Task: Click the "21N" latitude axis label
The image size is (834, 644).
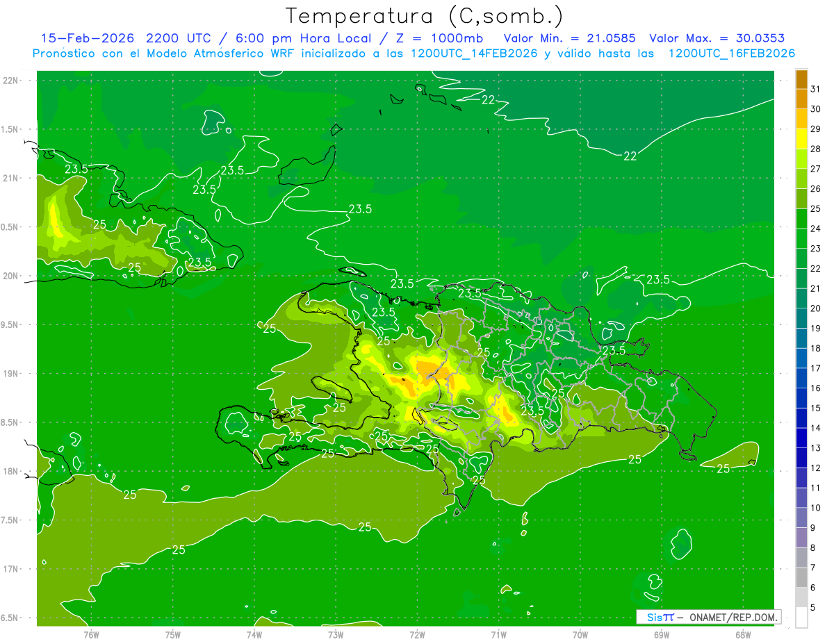Action: (12, 179)
